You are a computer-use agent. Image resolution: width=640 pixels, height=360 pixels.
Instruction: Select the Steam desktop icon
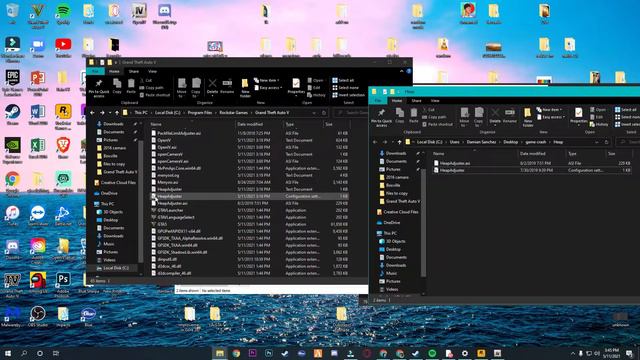tap(12, 115)
